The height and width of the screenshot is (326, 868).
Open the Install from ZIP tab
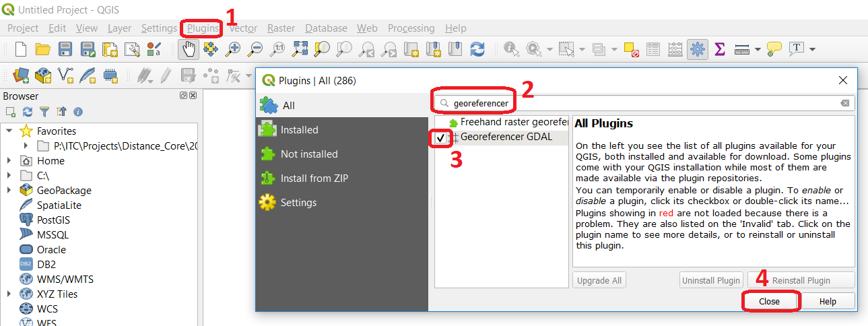342,178
